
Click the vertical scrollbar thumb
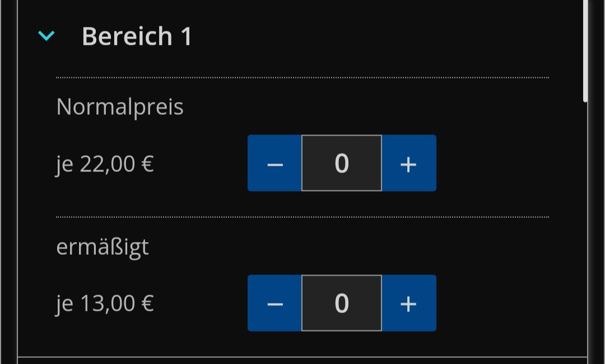click(x=585, y=50)
